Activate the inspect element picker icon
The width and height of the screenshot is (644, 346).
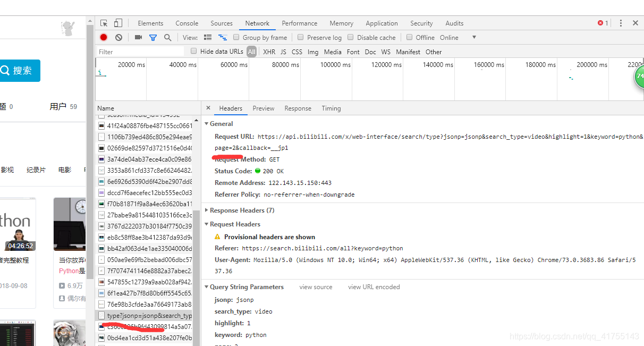[x=104, y=23]
